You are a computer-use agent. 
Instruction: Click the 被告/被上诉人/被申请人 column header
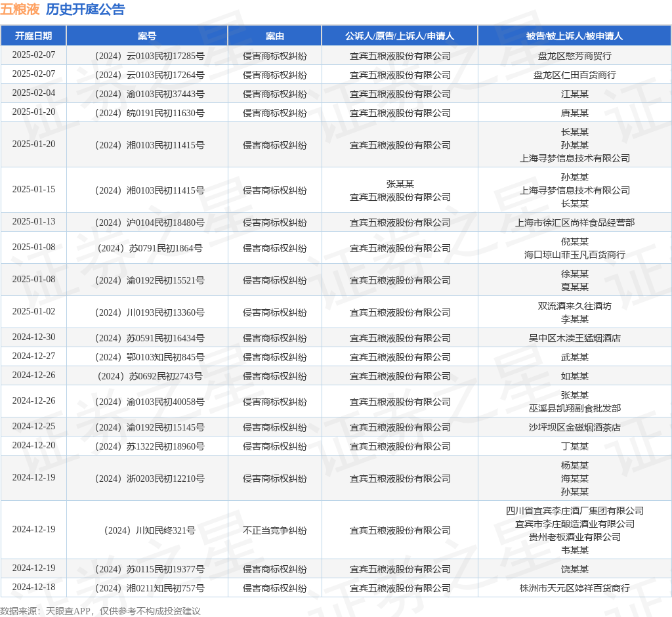[574, 36]
